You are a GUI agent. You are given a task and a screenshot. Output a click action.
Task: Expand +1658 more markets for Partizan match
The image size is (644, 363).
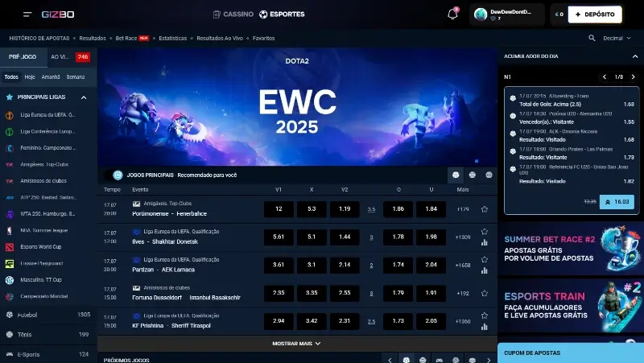(x=463, y=266)
